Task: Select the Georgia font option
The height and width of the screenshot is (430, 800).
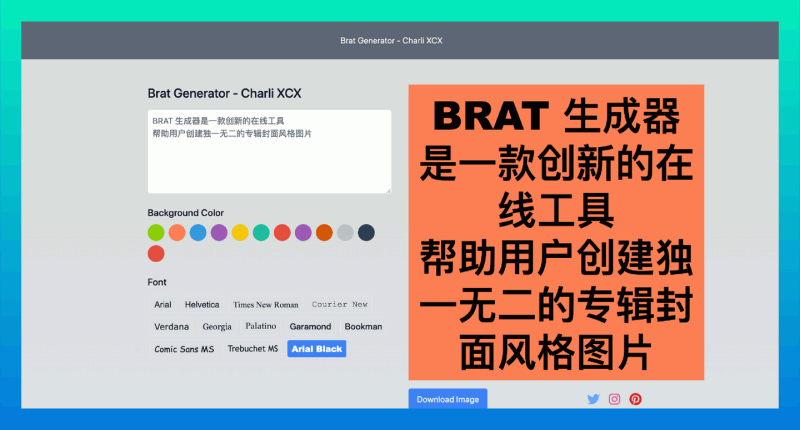Action: click(217, 326)
